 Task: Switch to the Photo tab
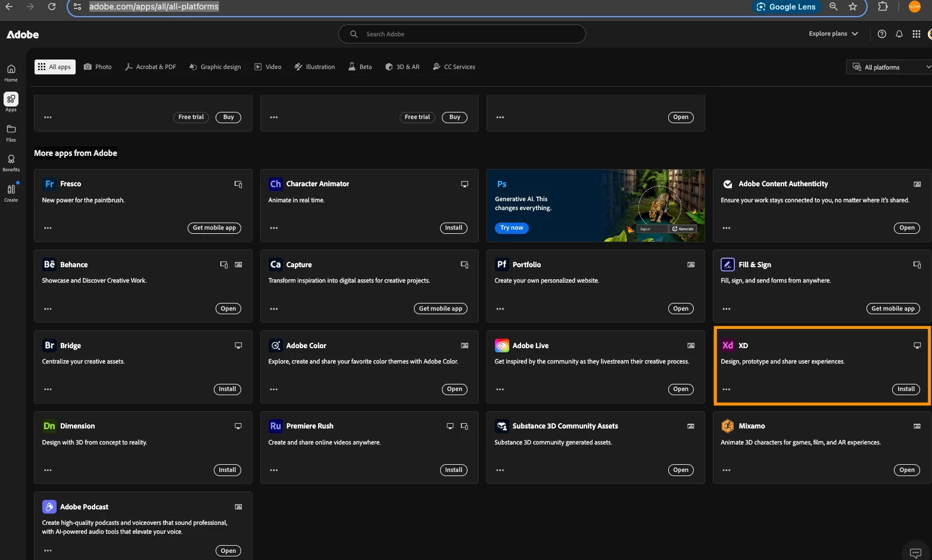(x=98, y=67)
